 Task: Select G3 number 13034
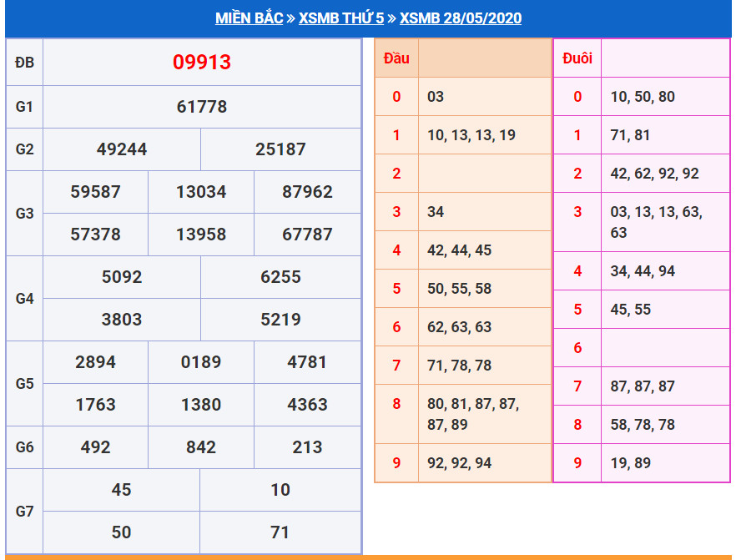(201, 191)
